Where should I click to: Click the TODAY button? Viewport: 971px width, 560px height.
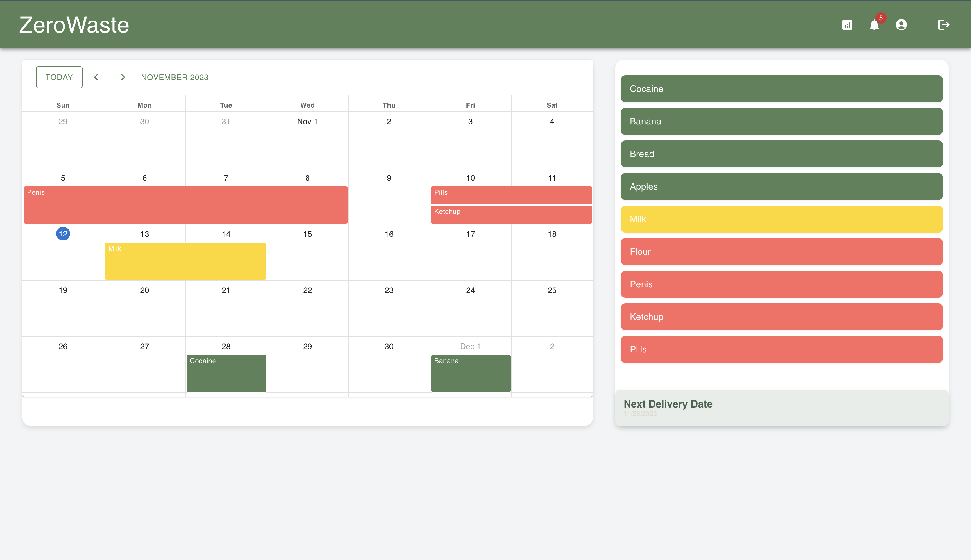(59, 77)
